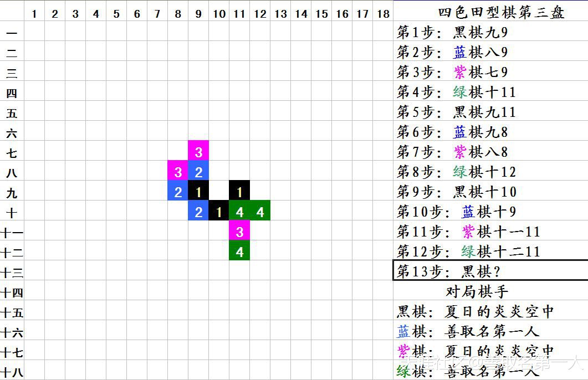Select column header 10
The width and height of the screenshot is (588, 380).
[x=219, y=14]
